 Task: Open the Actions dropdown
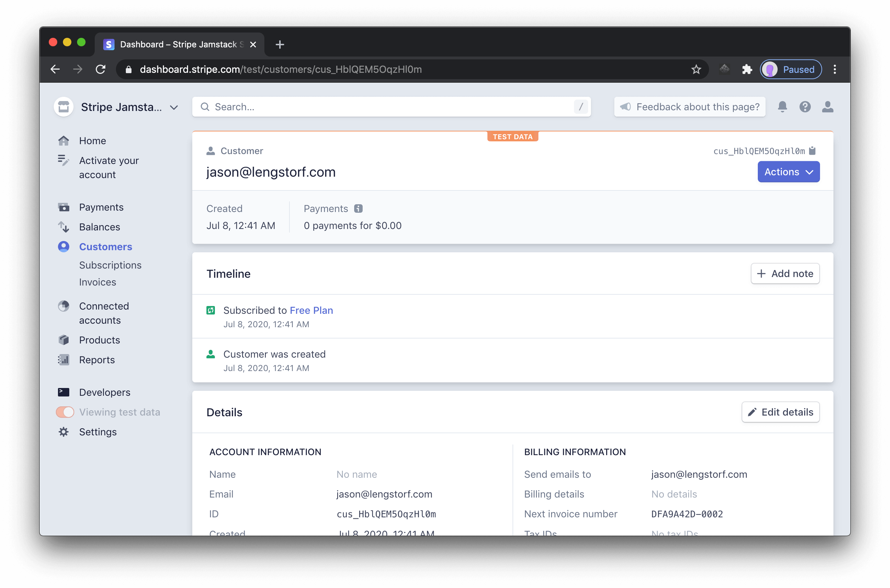788,172
